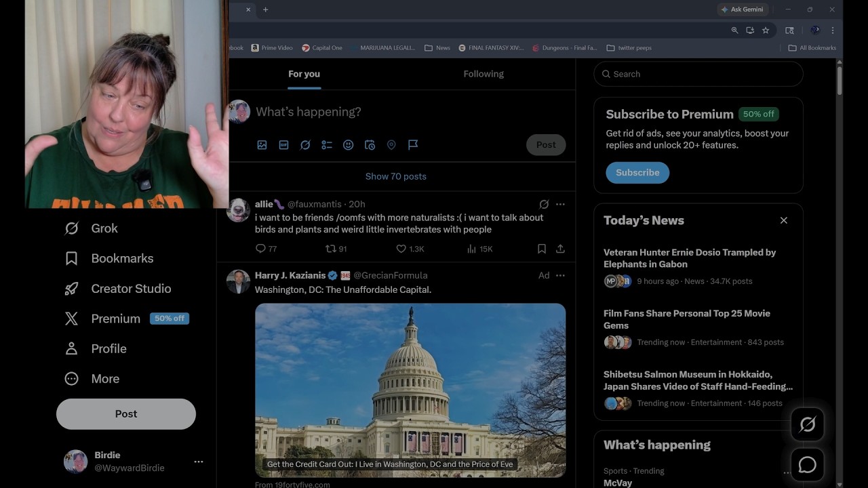This screenshot has height=488, width=868.
Task: Click the large Post button in sidebar
Action: click(x=126, y=414)
